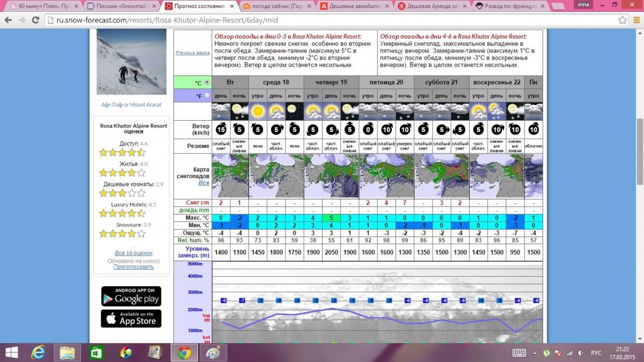Click the wind icon for Пн утро

pos(533,129)
